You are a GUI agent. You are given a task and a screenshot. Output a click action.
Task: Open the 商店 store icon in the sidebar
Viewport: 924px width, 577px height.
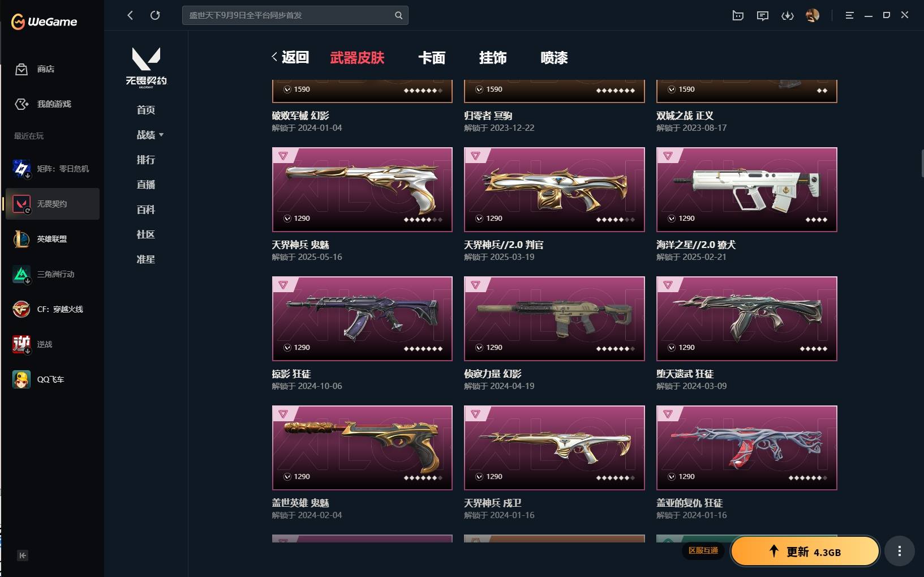tap(22, 69)
